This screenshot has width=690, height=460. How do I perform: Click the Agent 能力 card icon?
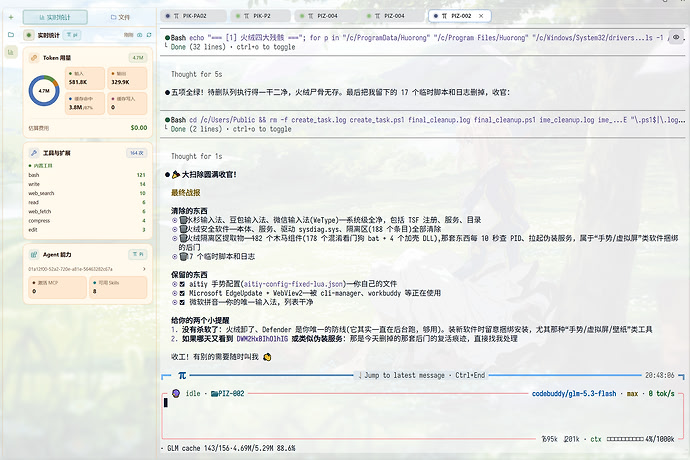[34, 254]
